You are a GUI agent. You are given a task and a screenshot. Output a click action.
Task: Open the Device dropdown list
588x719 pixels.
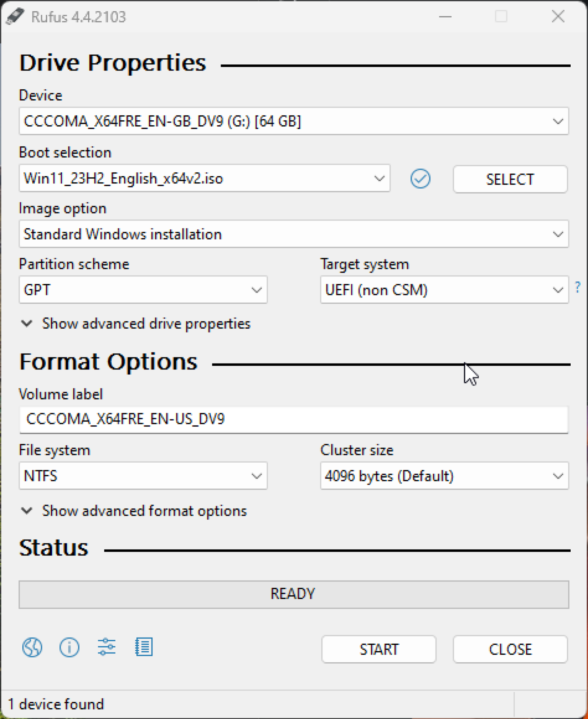293,121
